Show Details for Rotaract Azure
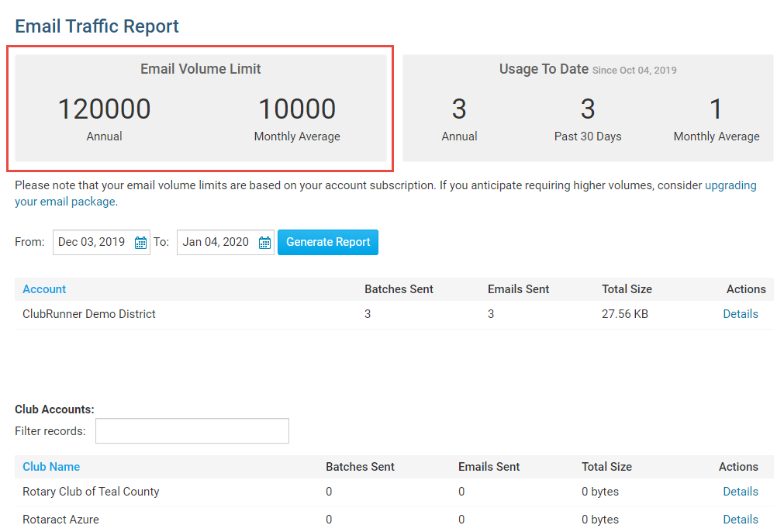The image size is (784, 532). (x=740, y=520)
